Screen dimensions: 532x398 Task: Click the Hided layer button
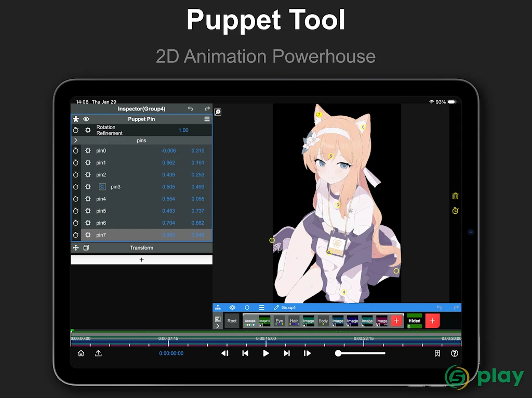point(414,321)
